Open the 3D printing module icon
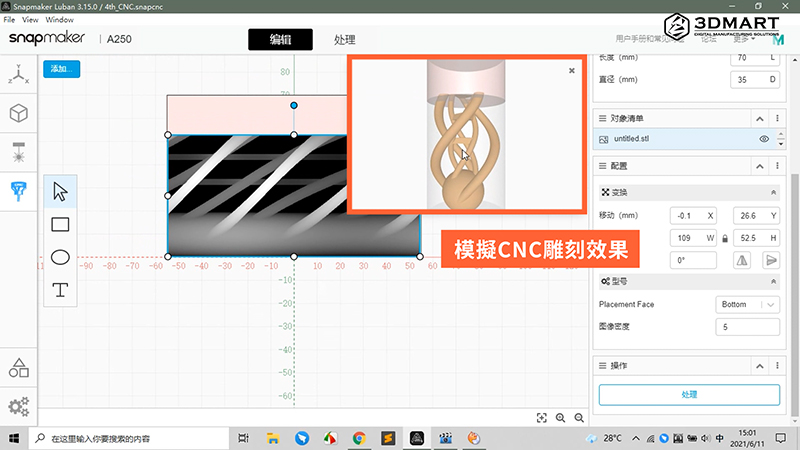The width and height of the screenshot is (800, 450). pos(18,113)
